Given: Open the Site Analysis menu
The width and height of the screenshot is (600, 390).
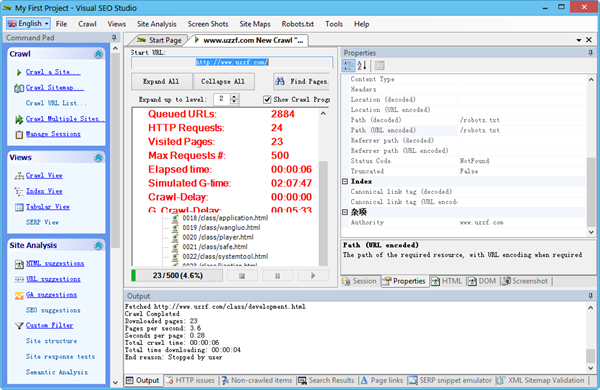Looking at the screenshot, I should tap(157, 24).
